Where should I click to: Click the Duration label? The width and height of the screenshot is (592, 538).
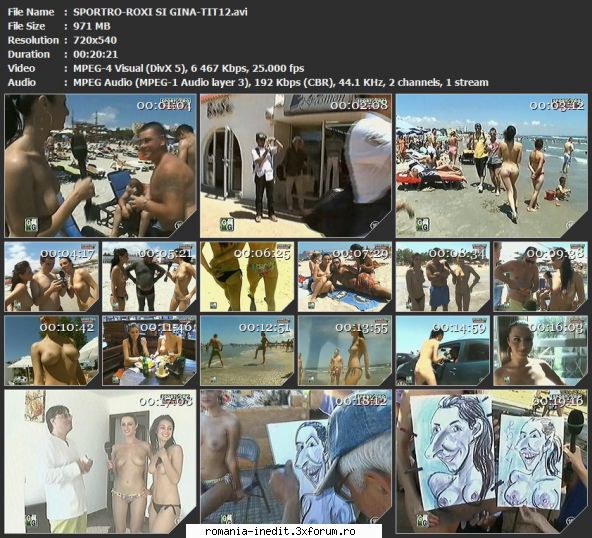coord(29,54)
